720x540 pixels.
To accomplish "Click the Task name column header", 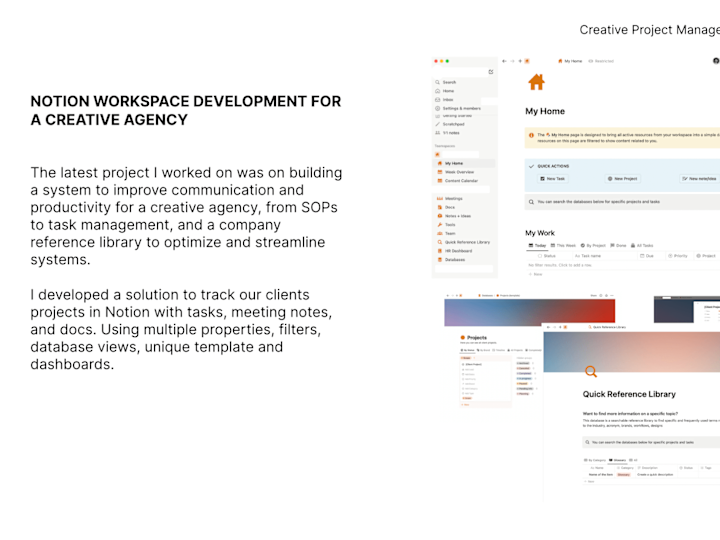I will click(588, 256).
